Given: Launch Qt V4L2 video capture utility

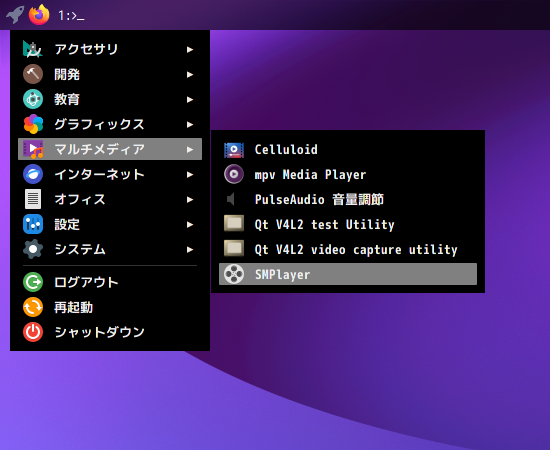Looking at the screenshot, I should (348, 249).
